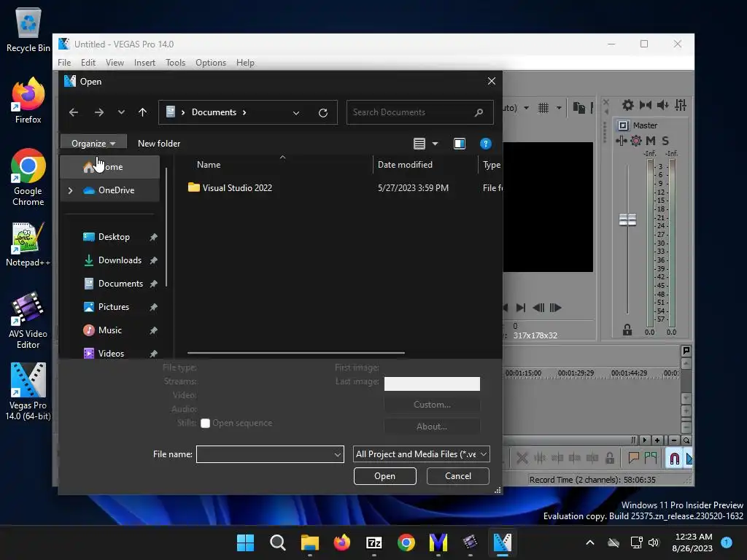Toggle the preview pane icon
The height and width of the screenshot is (560, 747).
point(460,144)
